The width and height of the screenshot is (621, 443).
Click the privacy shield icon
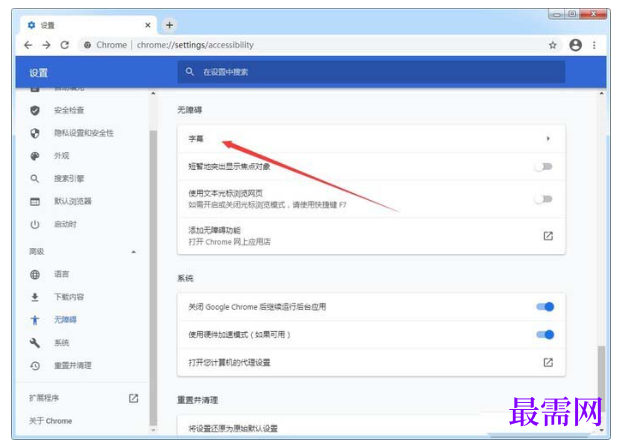coord(35,133)
